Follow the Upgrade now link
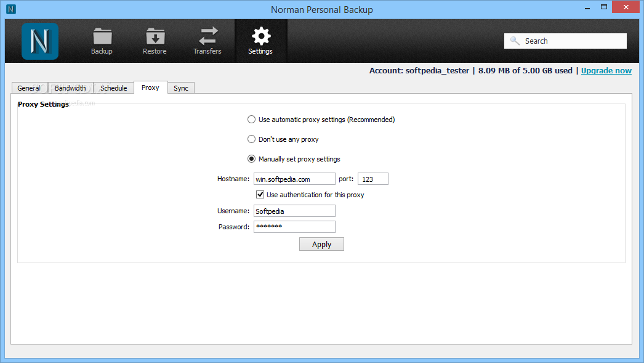Screen dimensions: 644x363 coord(606,71)
